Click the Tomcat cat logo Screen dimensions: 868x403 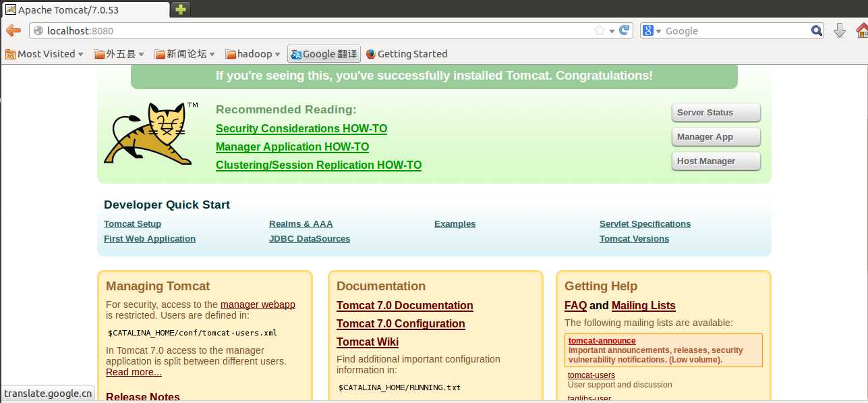click(x=152, y=133)
